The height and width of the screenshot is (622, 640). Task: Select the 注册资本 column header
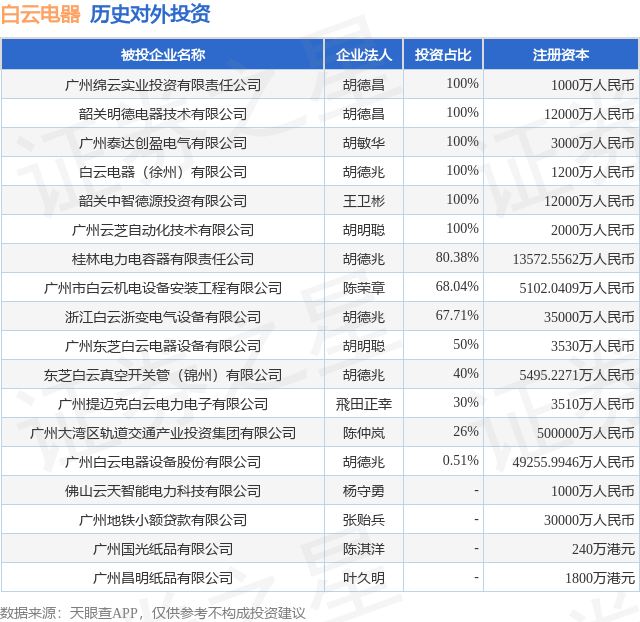(x=561, y=55)
